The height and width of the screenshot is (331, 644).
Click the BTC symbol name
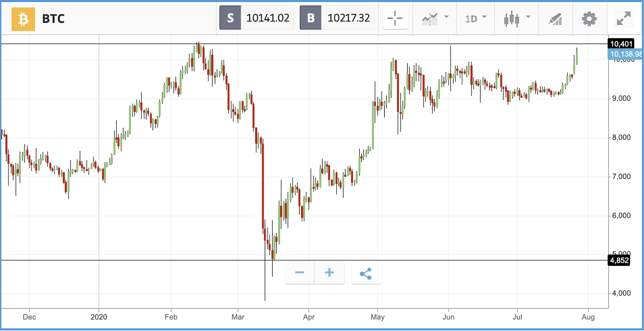point(54,19)
